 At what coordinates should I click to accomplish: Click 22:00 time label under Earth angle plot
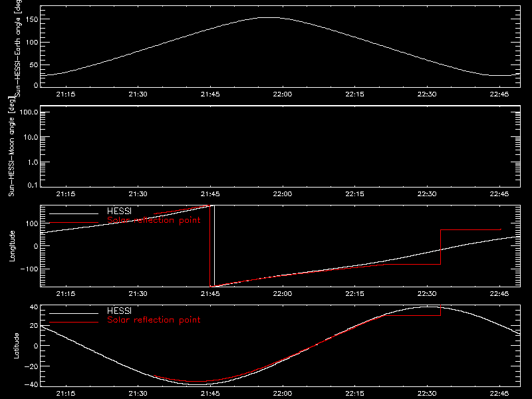(x=282, y=94)
